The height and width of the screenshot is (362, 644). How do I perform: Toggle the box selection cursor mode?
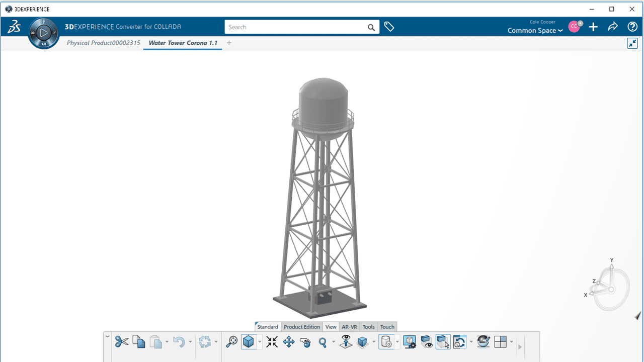443,342
